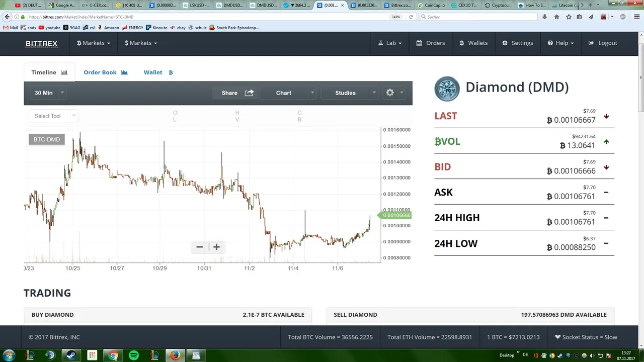
Task: Click the current price marker 0.00106666
Action: click(x=396, y=215)
